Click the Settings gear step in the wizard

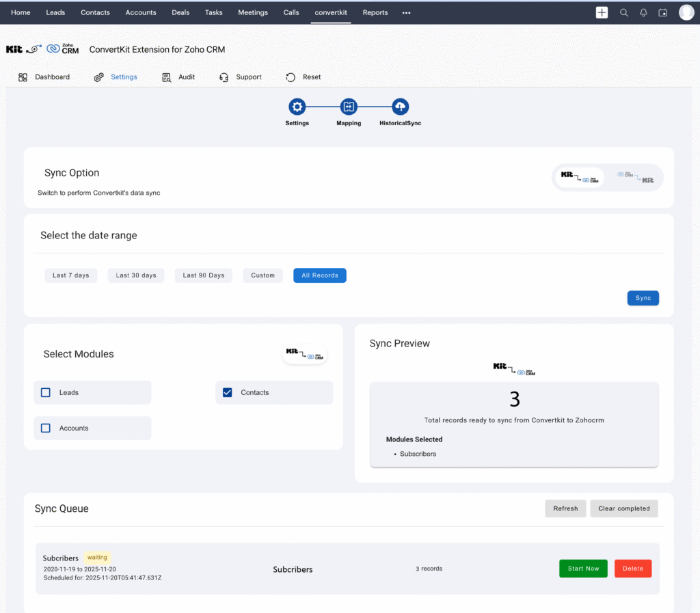(x=297, y=107)
